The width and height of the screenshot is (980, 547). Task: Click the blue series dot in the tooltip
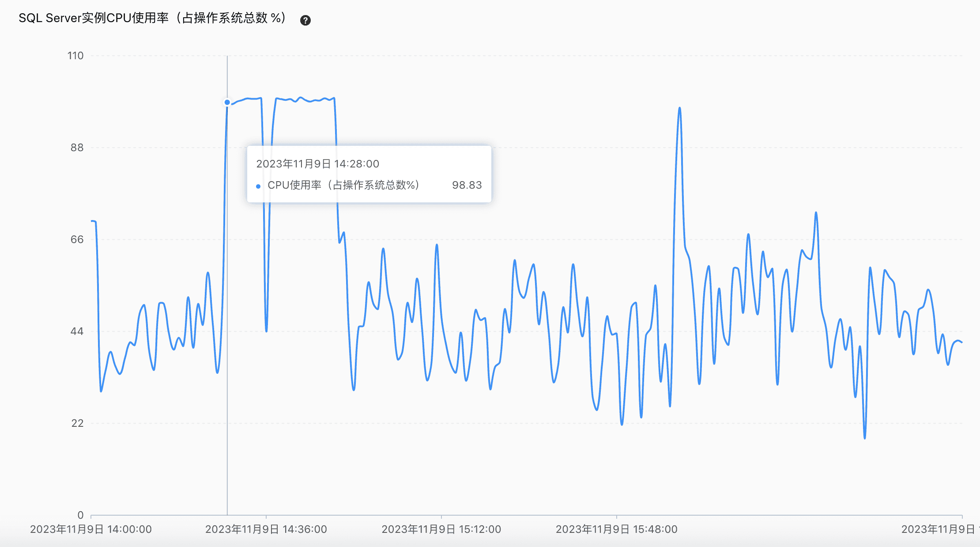258,186
